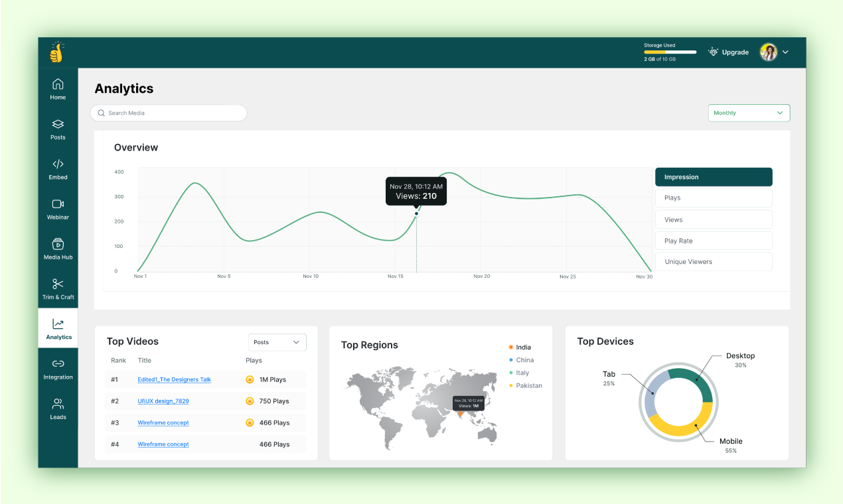Open the Integration link icon
843x504 pixels.
tap(58, 363)
